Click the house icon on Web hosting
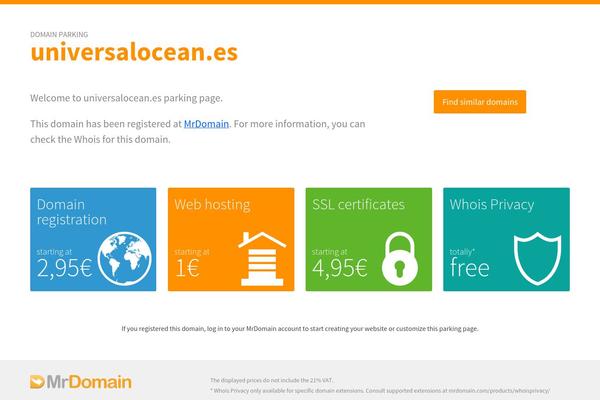 (262, 259)
